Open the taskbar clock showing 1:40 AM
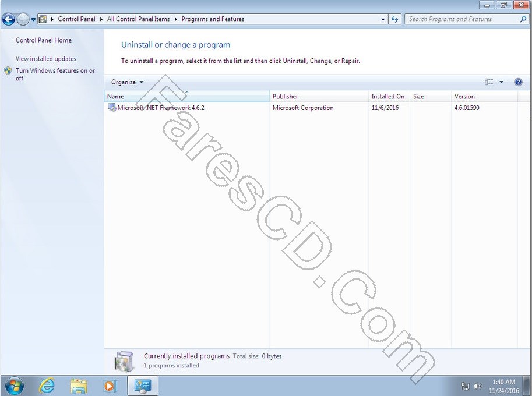532x396 pixels. pyautogui.click(x=504, y=386)
